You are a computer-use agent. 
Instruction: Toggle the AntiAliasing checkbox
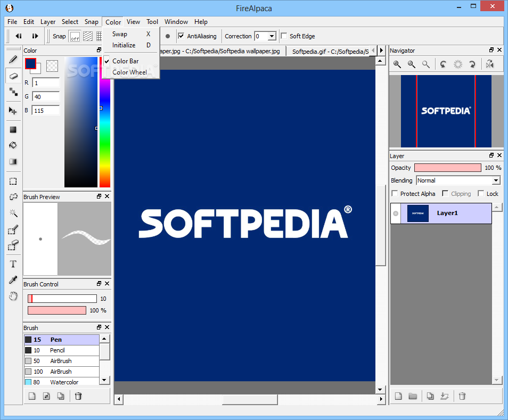[181, 36]
